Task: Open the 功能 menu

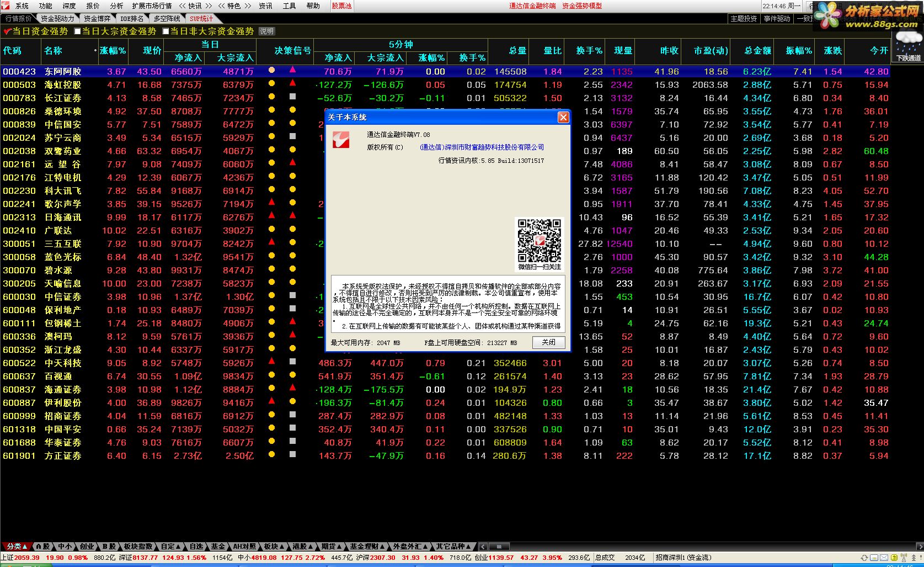Action: 46,6
